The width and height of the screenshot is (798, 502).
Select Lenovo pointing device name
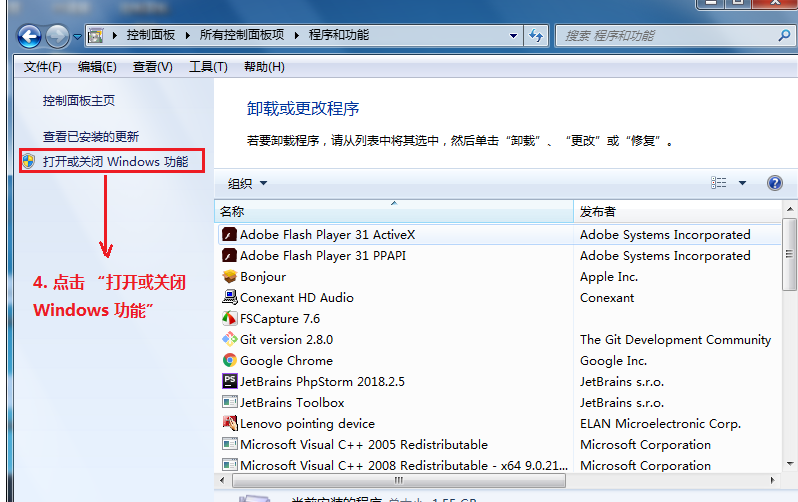(307, 424)
